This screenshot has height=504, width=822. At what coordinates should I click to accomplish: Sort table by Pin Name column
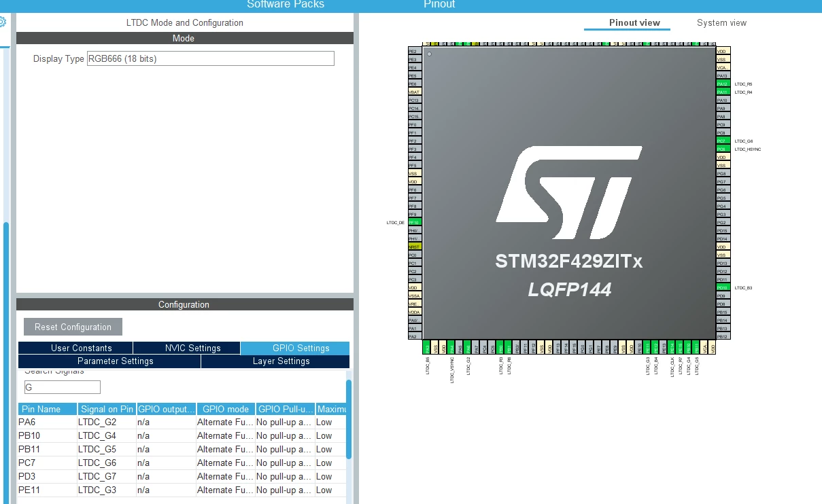pyautogui.click(x=48, y=409)
